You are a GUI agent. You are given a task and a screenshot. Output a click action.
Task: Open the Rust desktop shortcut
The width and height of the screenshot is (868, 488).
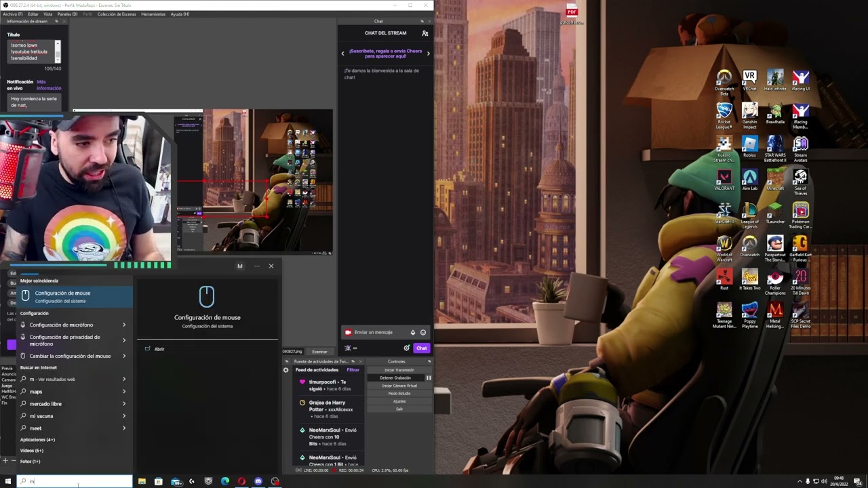click(724, 279)
